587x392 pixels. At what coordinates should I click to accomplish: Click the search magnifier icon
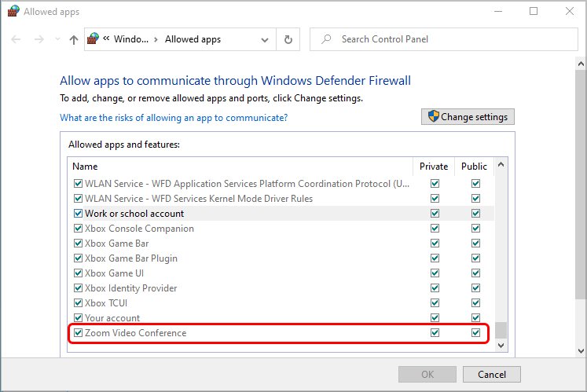click(326, 39)
